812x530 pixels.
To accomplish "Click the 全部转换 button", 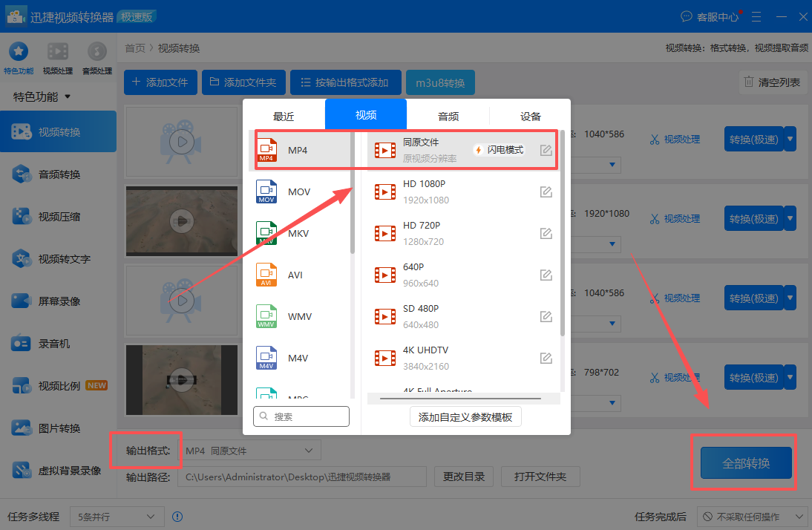I will tap(744, 462).
